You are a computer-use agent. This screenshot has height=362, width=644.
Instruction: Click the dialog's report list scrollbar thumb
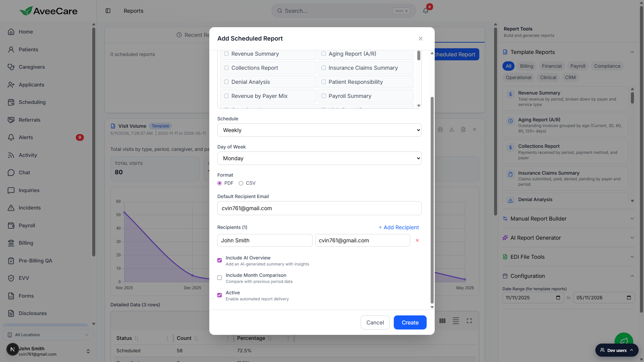(x=419, y=56)
